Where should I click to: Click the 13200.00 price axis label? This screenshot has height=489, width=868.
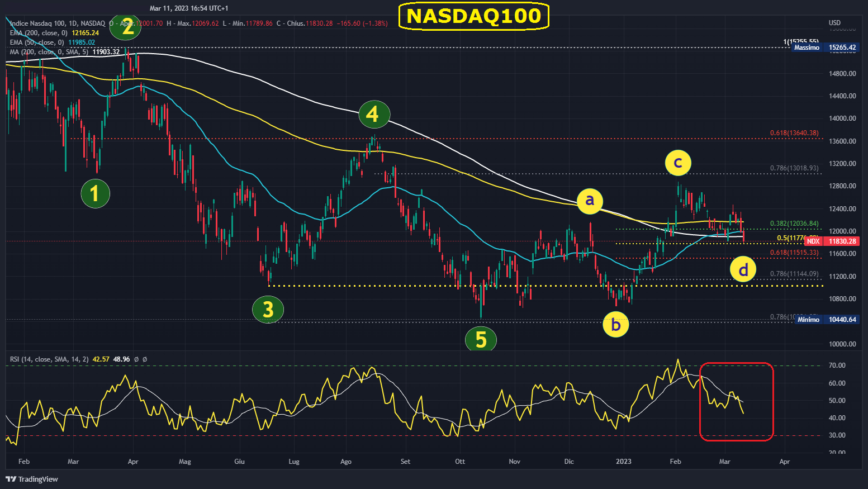click(x=842, y=164)
